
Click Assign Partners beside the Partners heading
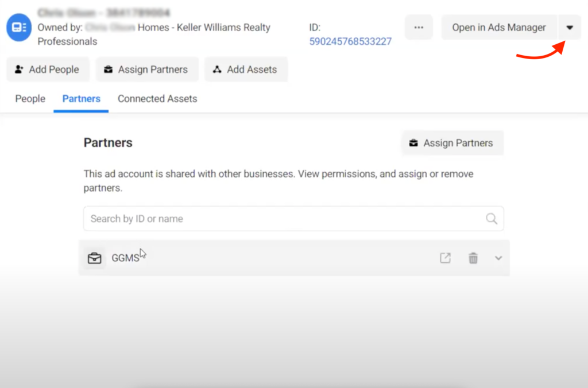click(452, 143)
